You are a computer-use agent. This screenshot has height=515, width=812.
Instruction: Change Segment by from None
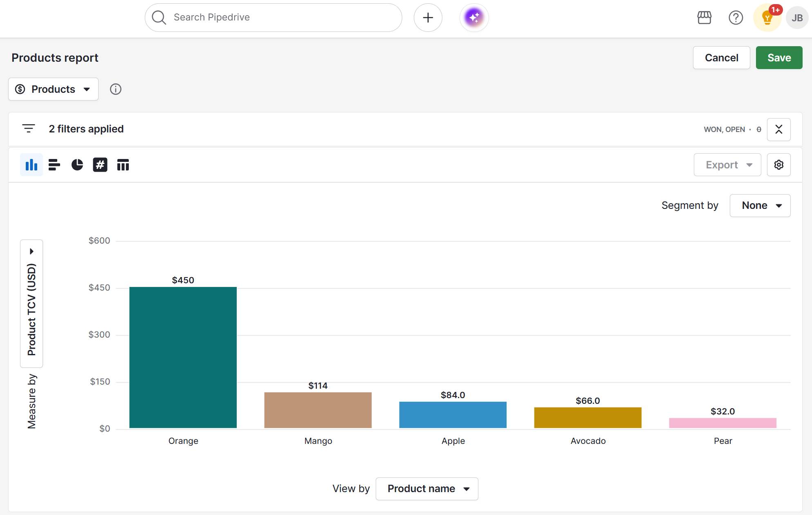tap(760, 205)
